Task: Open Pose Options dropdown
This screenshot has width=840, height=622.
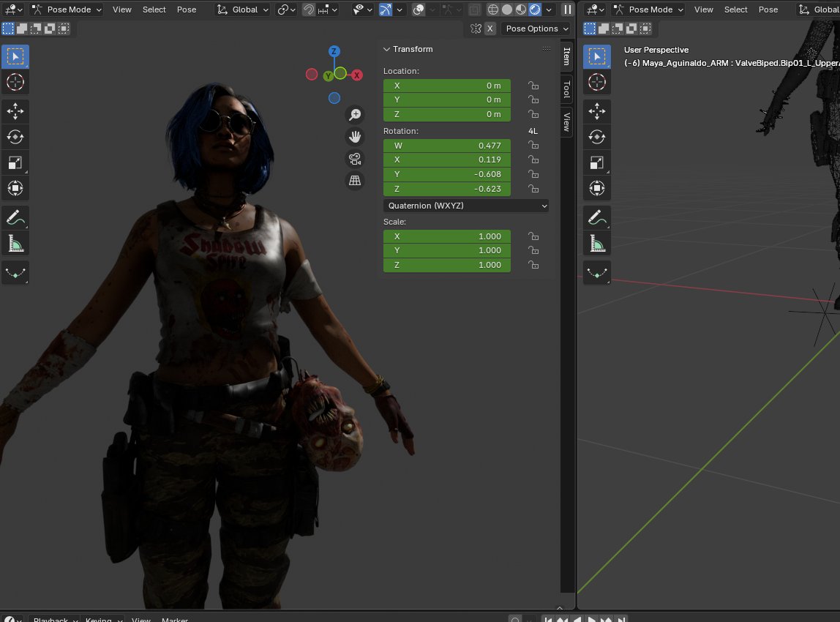Action: 537,29
